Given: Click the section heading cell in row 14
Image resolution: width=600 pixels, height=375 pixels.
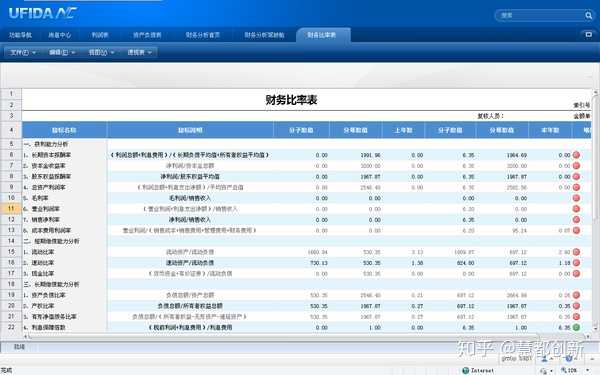Looking at the screenshot, I should tap(64, 241).
